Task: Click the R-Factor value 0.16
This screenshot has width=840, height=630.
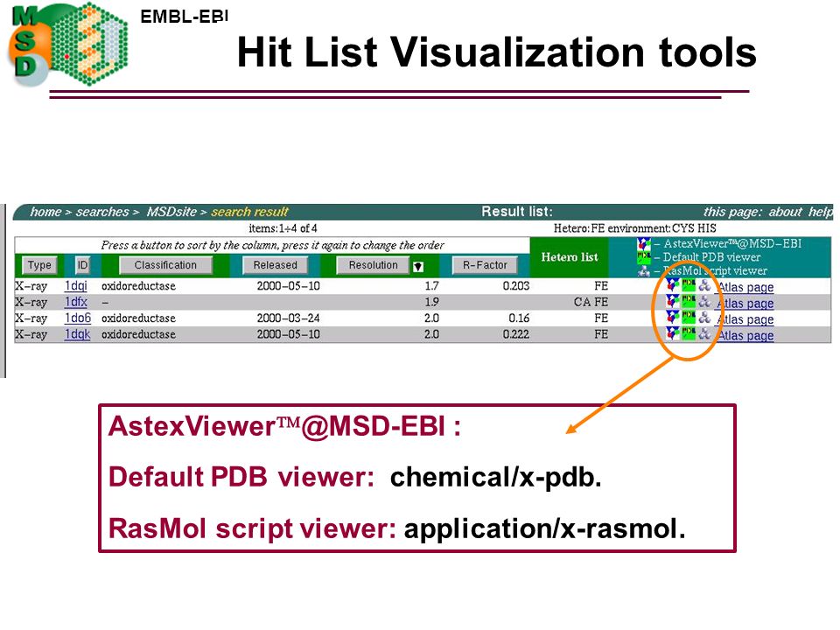Action: [519, 318]
